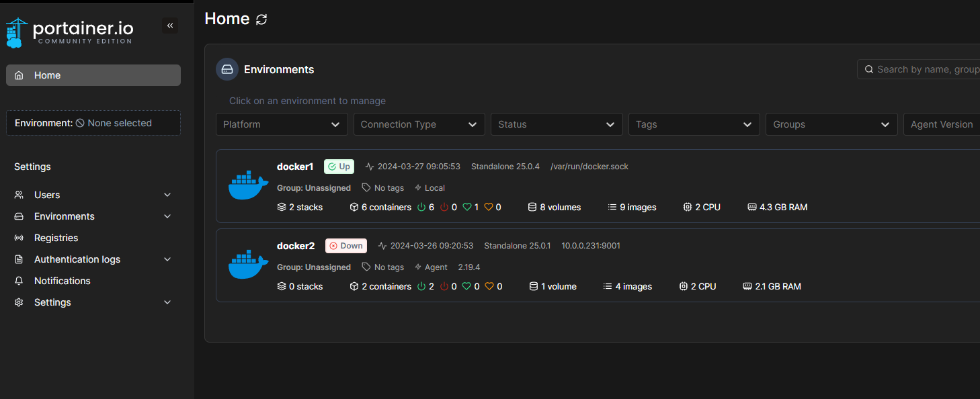
Task: Click the docker2 volume database icon
Action: pos(534,286)
